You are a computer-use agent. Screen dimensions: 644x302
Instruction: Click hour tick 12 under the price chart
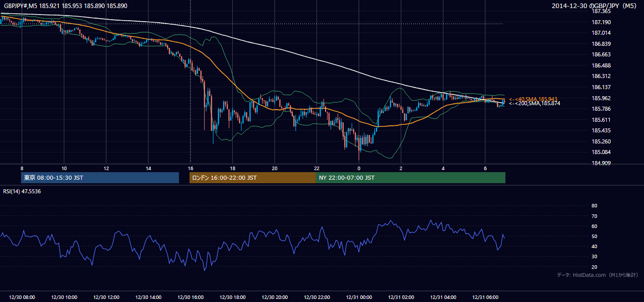point(106,168)
